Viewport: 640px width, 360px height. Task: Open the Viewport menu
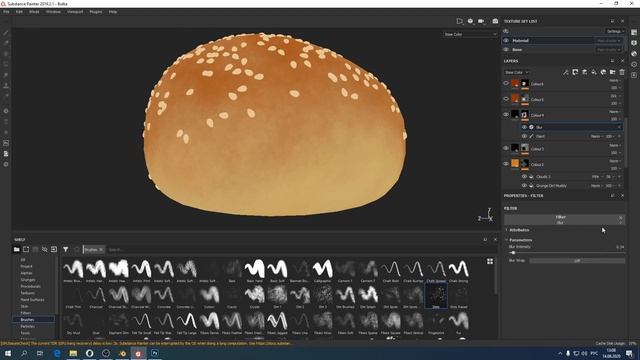tap(75, 12)
